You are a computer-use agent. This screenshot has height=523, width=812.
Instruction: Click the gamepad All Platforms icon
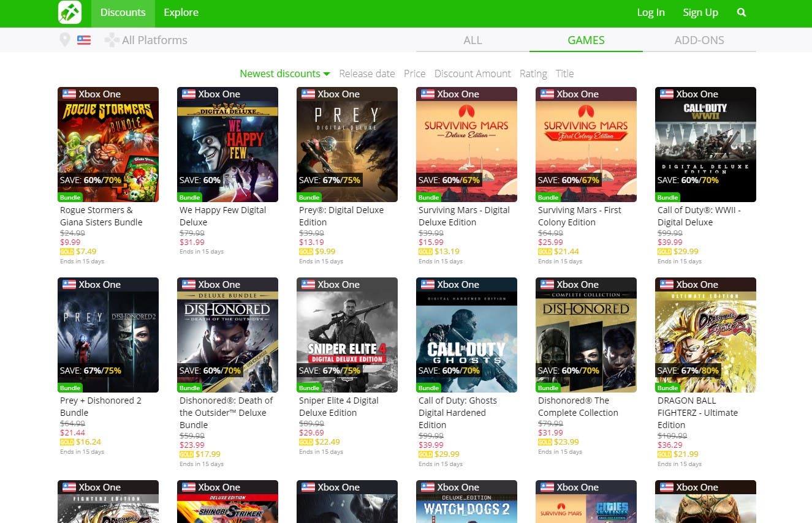coord(112,40)
